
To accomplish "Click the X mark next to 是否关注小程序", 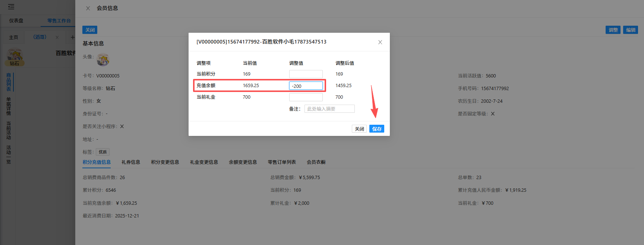I will tap(122, 127).
